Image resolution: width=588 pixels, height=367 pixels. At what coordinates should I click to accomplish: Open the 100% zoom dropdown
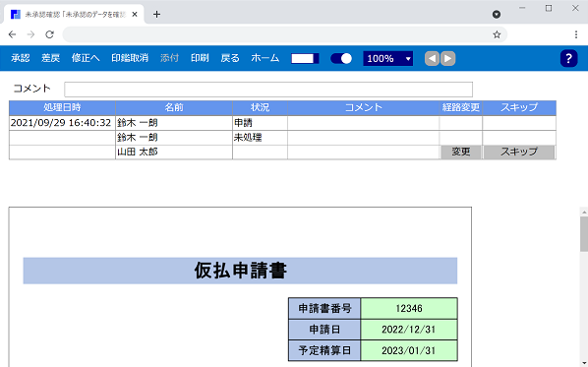tap(388, 58)
